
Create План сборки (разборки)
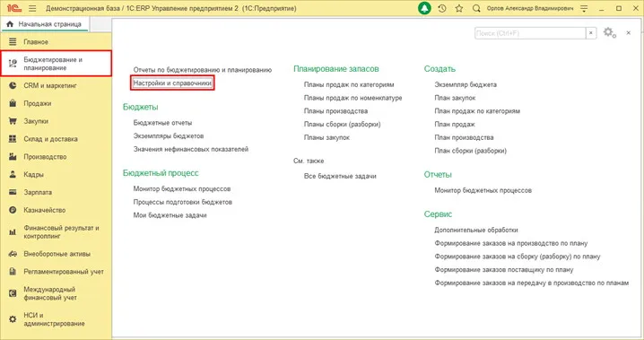(471, 151)
